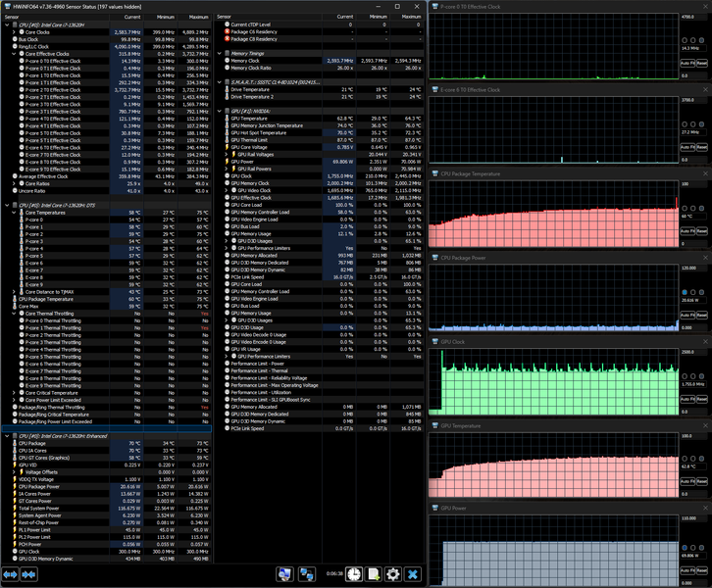
Task: Open the remote monitor search icon
Action: 284,574
